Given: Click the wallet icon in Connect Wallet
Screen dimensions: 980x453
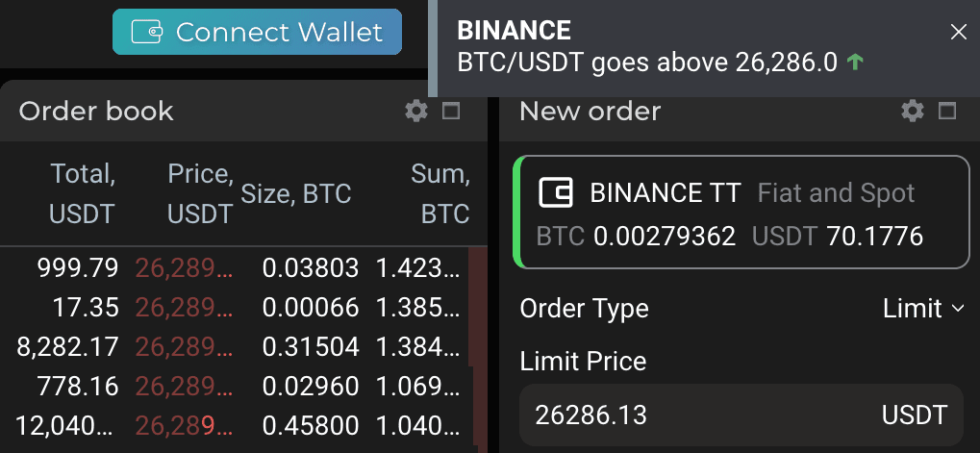Looking at the screenshot, I should pyautogui.click(x=147, y=32).
